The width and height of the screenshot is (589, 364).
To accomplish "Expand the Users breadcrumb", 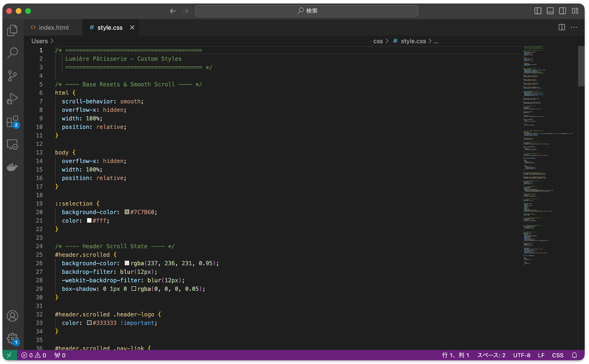I will (x=39, y=41).
